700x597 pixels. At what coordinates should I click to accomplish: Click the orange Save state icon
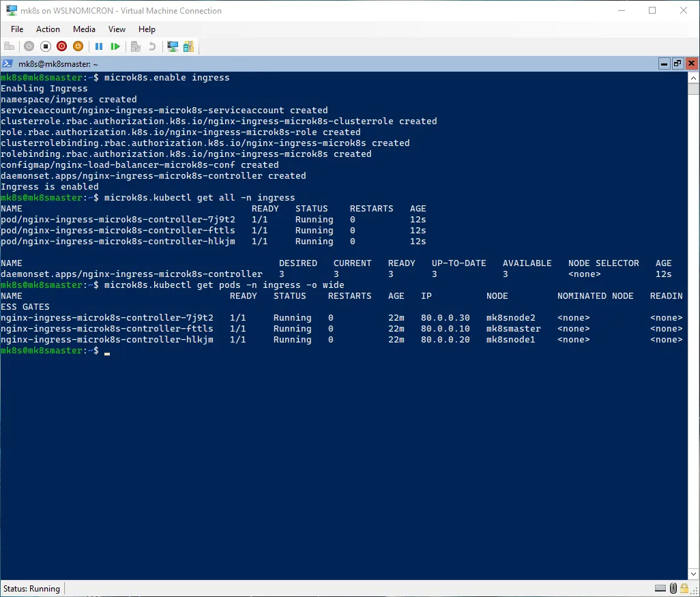tap(78, 46)
